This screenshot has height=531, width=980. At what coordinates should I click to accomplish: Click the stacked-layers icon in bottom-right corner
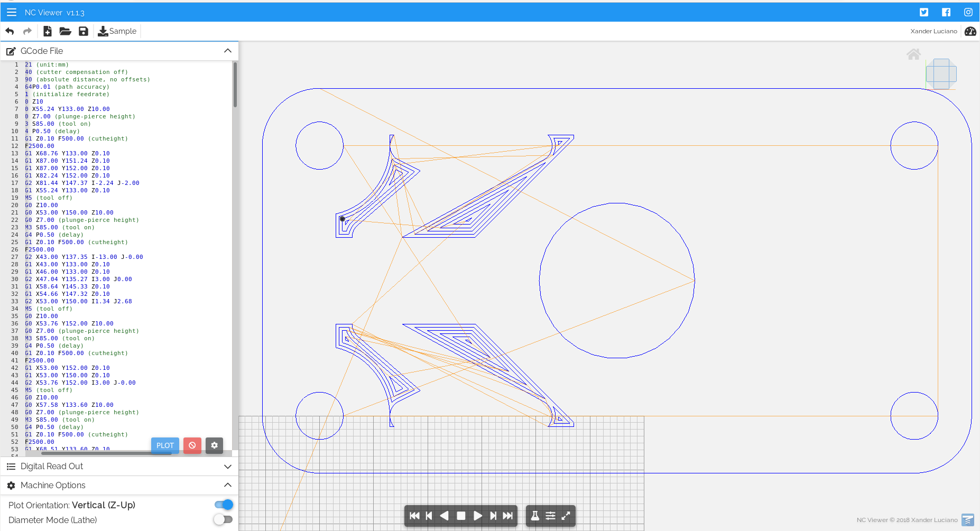point(968,520)
